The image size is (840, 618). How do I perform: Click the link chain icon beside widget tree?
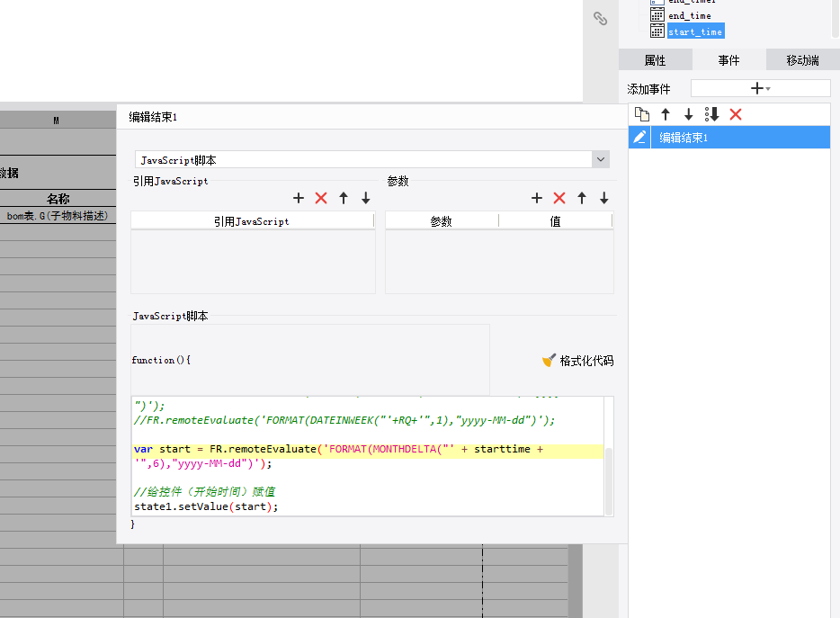pos(600,19)
